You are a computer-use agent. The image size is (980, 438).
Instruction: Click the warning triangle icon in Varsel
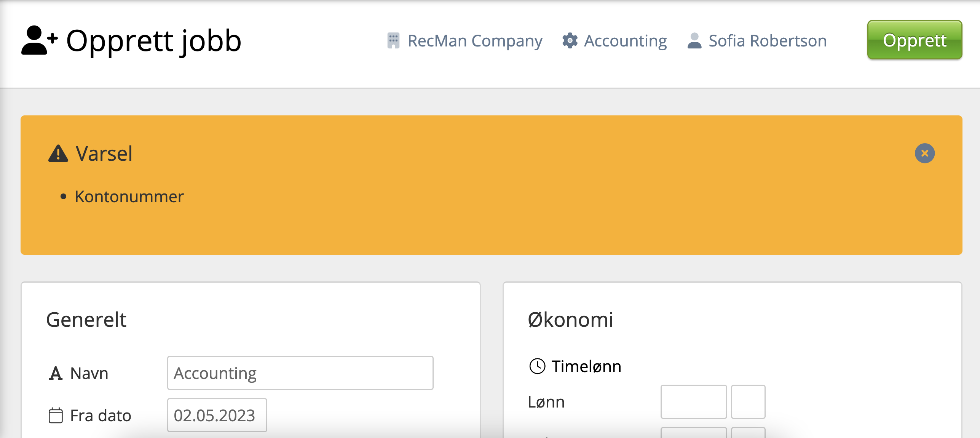point(58,153)
